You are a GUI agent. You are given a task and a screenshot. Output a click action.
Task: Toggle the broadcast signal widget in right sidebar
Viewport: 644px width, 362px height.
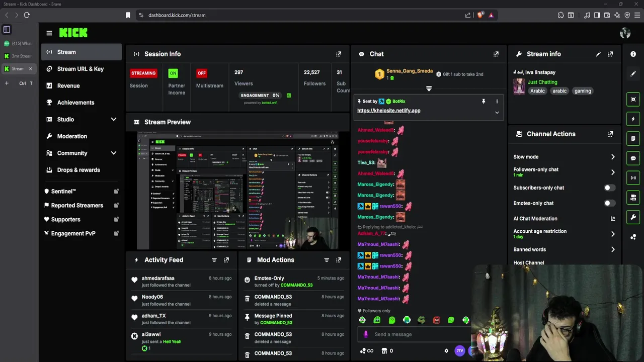[633, 177]
